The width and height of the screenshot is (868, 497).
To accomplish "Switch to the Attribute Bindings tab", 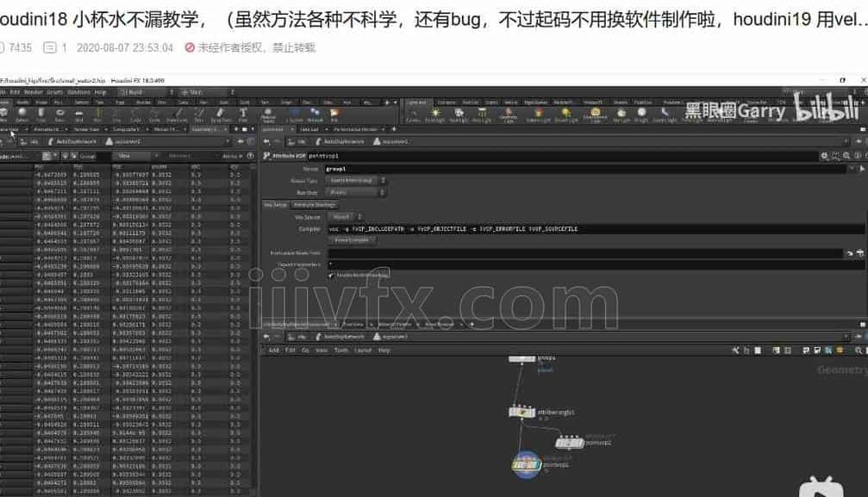I will point(315,205).
